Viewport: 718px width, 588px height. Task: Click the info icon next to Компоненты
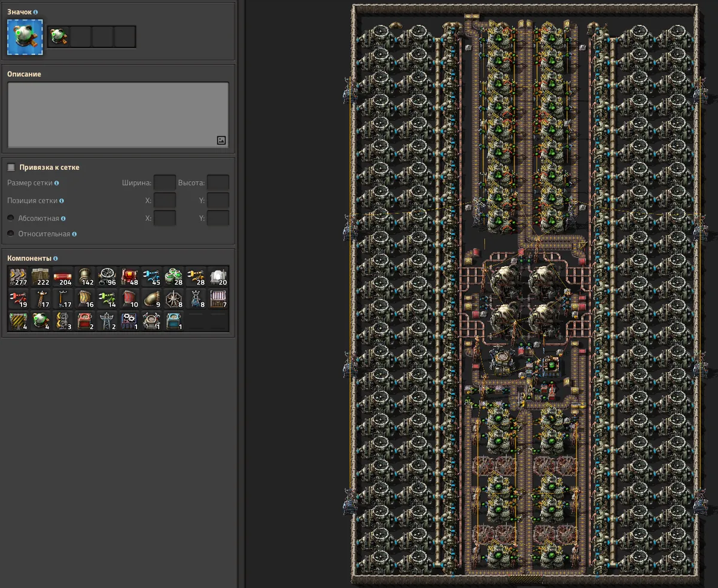[x=56, y=258]
